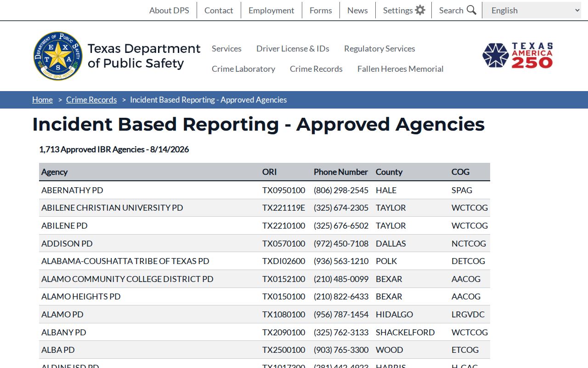
Task: Click the 1,713 Approved IBR Agencies text
Action: coord(114,149)
